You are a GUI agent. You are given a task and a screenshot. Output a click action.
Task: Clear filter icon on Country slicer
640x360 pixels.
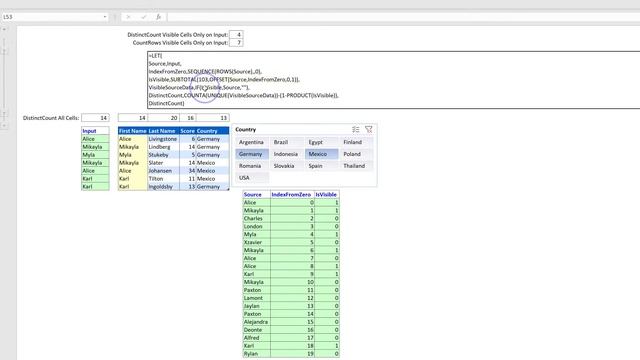(x=369, y=129)
